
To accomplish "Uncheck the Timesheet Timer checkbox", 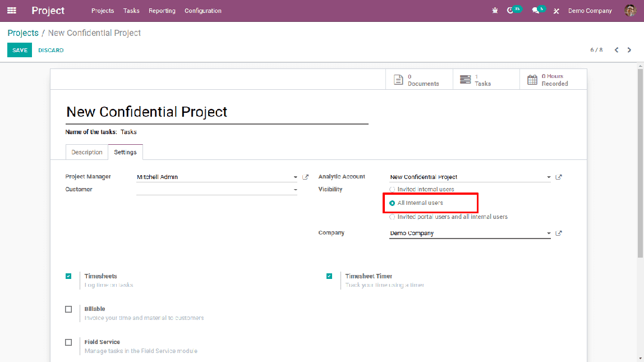I will point(329,276).
